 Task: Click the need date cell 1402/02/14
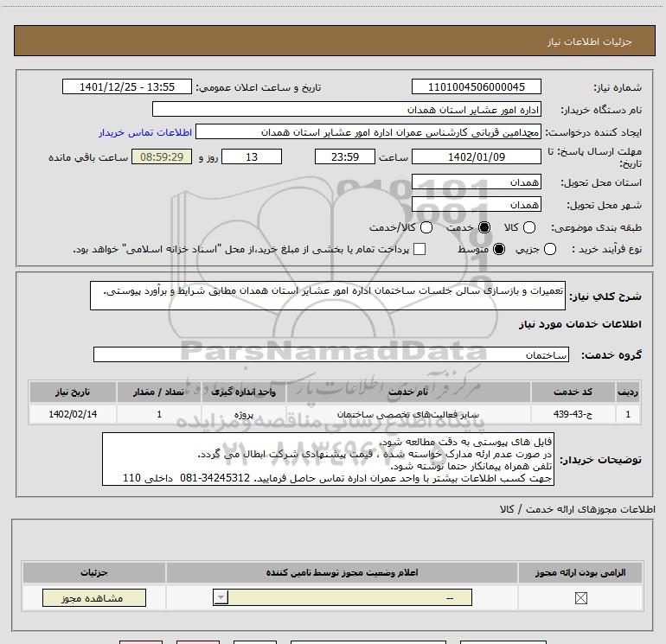73,414
